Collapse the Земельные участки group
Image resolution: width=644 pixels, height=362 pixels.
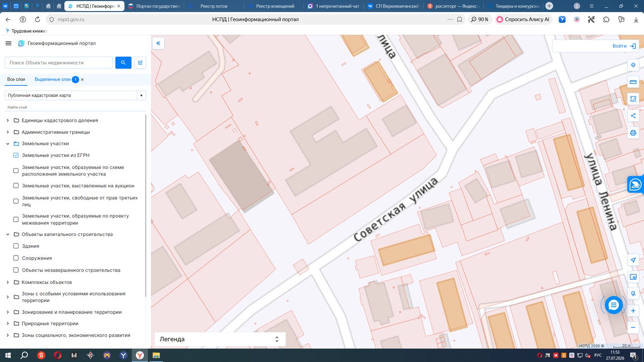pos(7,144)
